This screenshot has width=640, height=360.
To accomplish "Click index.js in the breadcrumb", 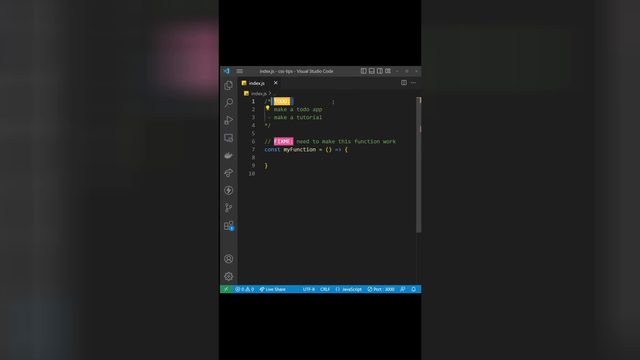I will [x=258, y=93].
